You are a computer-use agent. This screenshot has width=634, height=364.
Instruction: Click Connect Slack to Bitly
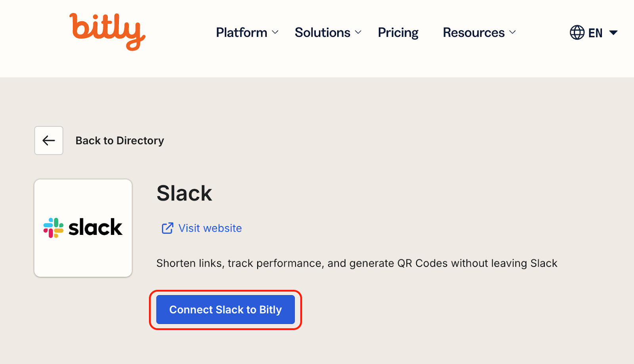225,309
